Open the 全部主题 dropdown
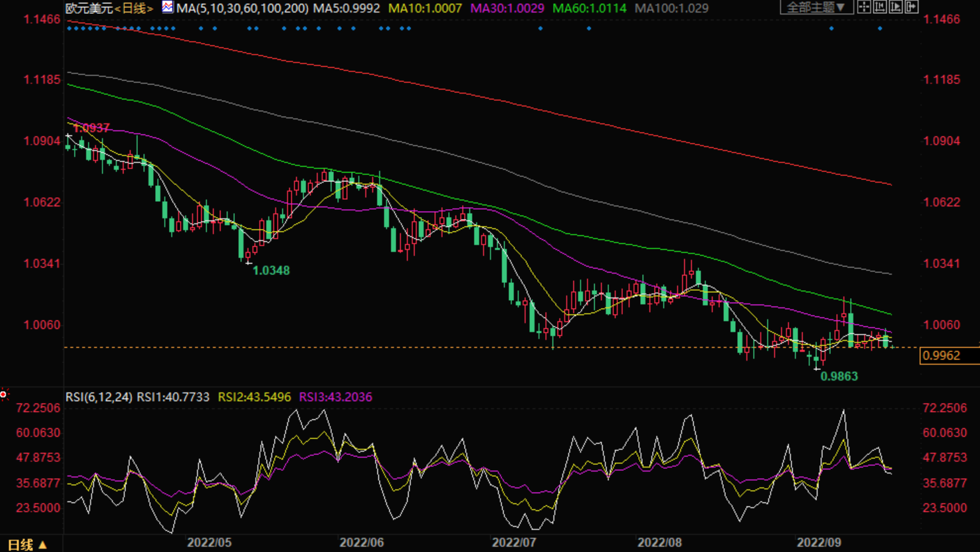980x552 pixels. pos(816,7)
